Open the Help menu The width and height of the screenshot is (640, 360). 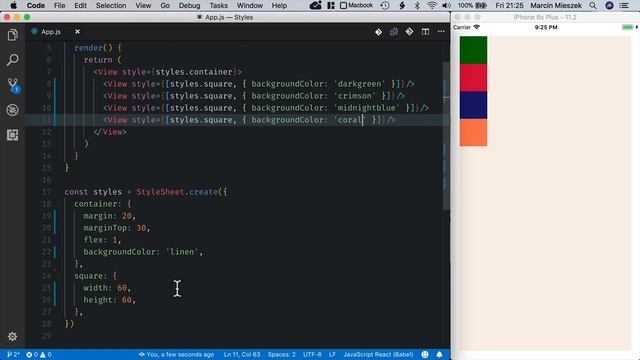pyautogui.click(x=279, y=5)
